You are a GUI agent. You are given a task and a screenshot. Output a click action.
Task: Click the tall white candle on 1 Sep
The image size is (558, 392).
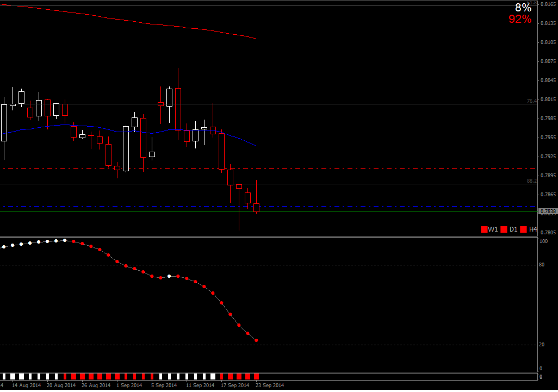[x=126, y=148]
